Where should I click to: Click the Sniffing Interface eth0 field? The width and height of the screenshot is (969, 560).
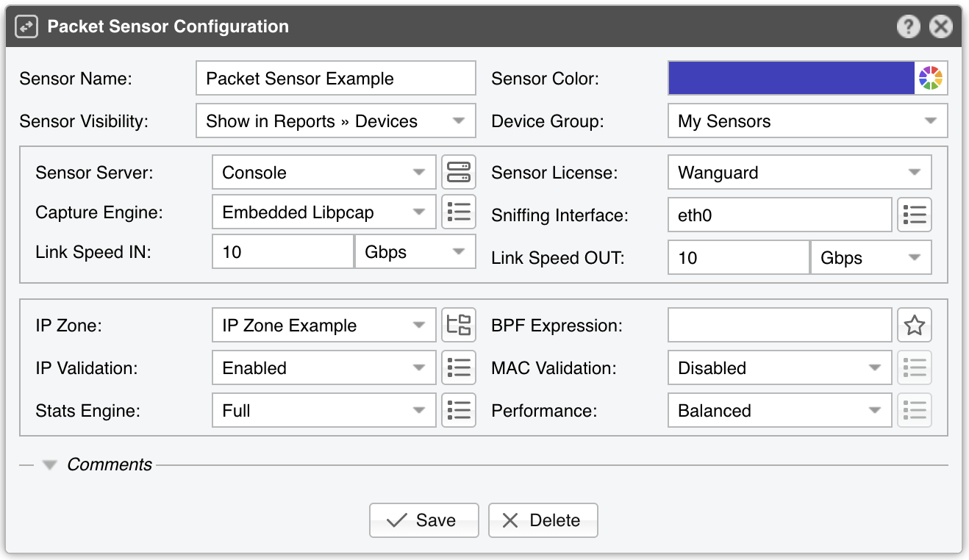[x=780, y=215]
